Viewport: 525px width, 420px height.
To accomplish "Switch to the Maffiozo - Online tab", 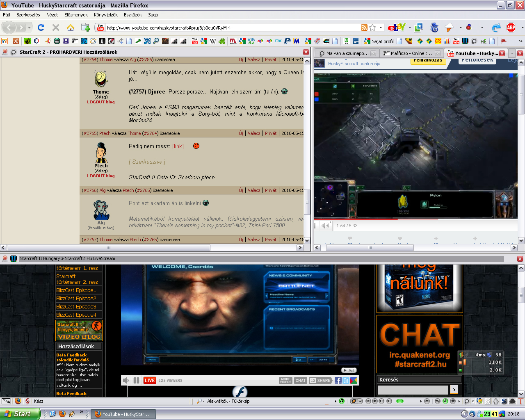I will (x=411, y=53).
